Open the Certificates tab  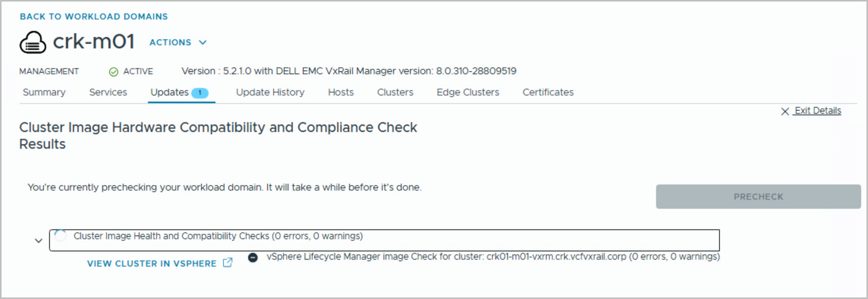548,92
